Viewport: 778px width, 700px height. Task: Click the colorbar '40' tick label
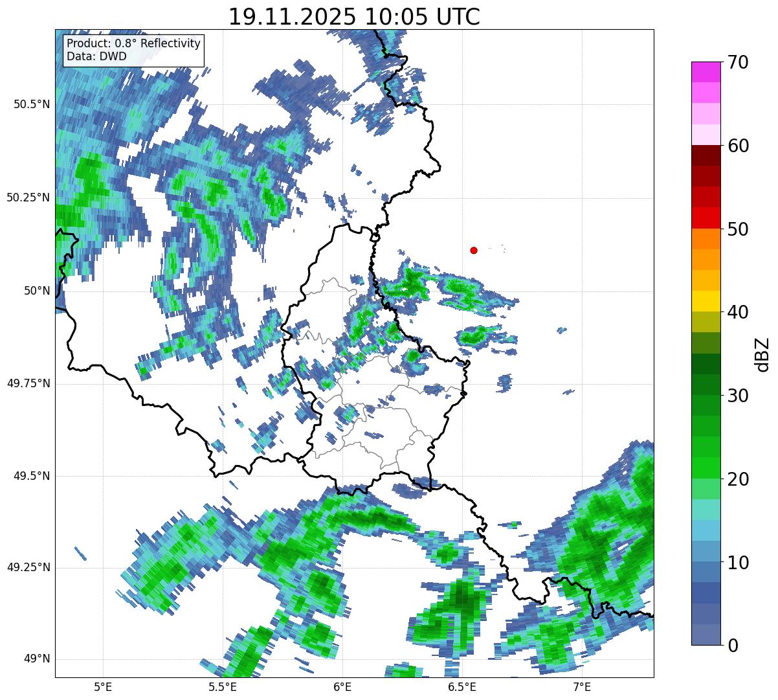click(x=738, y=312)
